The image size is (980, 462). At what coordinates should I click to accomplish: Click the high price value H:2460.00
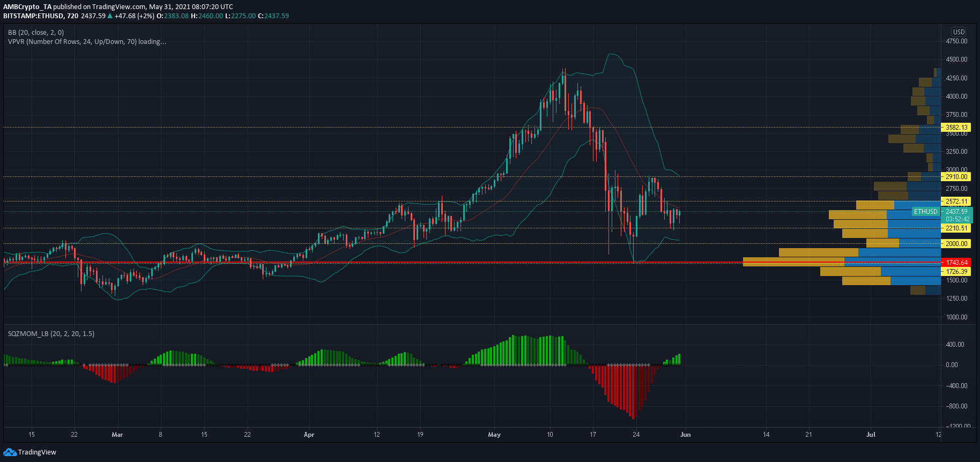point(207,16)
